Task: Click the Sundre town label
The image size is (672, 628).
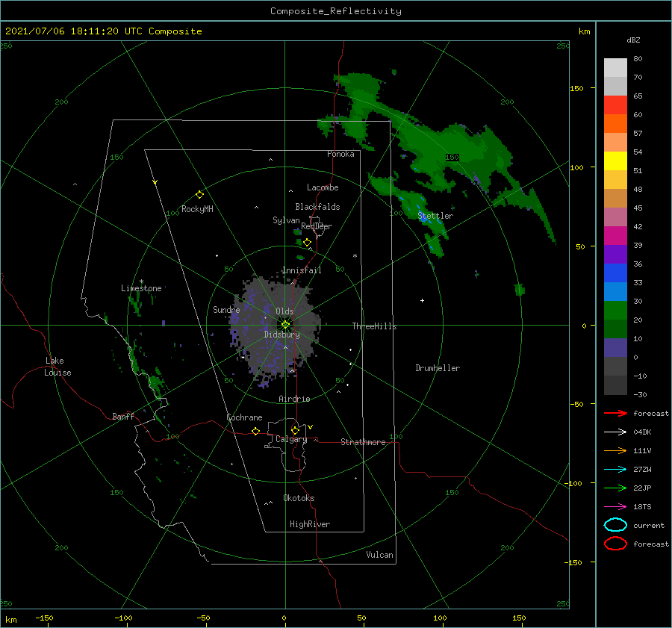Action: coord(226,309)
